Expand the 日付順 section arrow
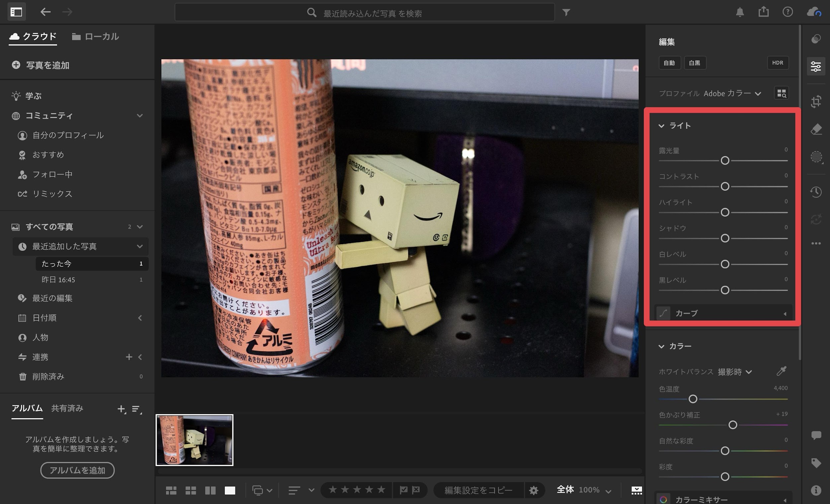This screenshot has height=504, width=830. click(140, 318)
